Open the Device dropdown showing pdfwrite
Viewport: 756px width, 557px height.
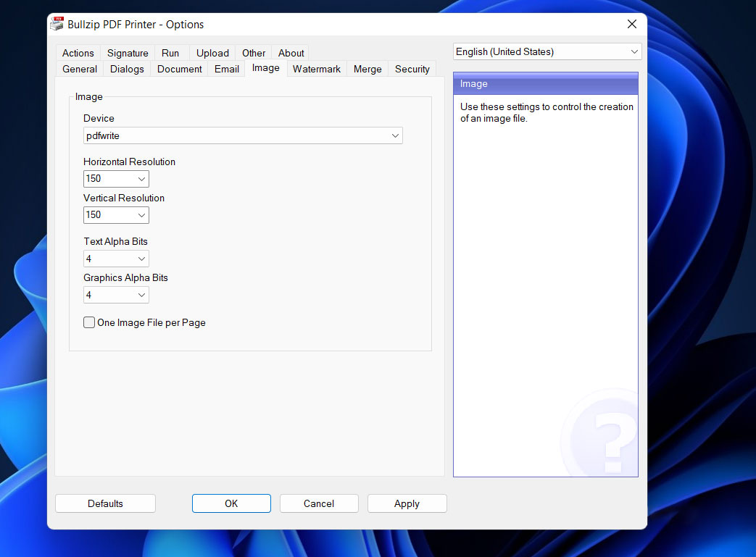(243, 135)
